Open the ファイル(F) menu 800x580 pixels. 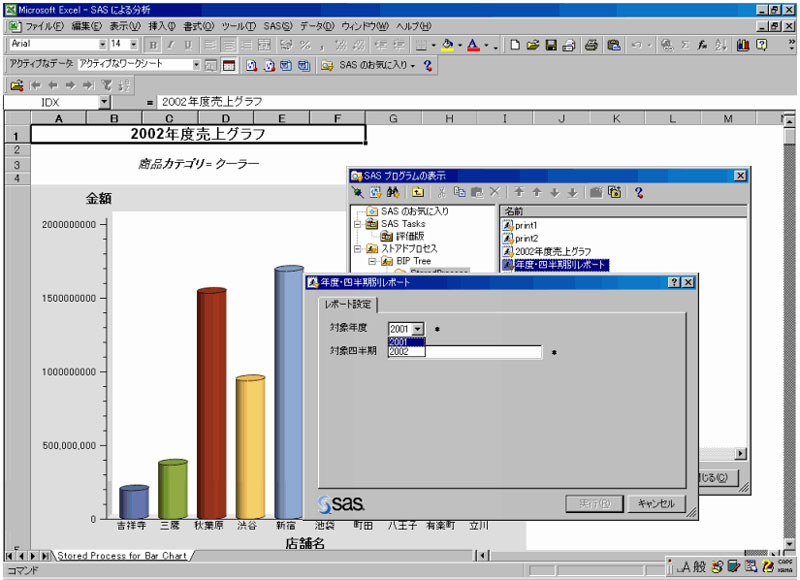(44, 26)
